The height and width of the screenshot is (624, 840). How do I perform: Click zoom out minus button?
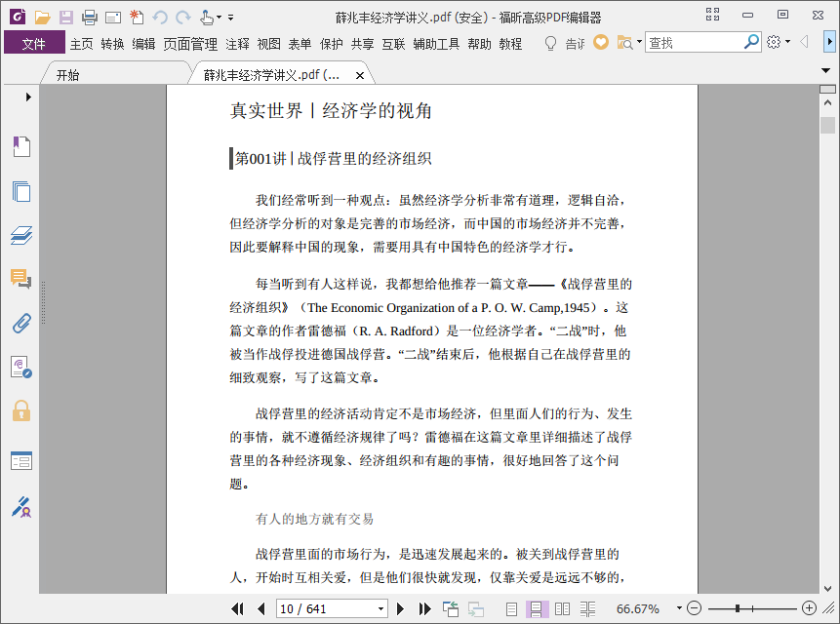(x=694, y=608)
